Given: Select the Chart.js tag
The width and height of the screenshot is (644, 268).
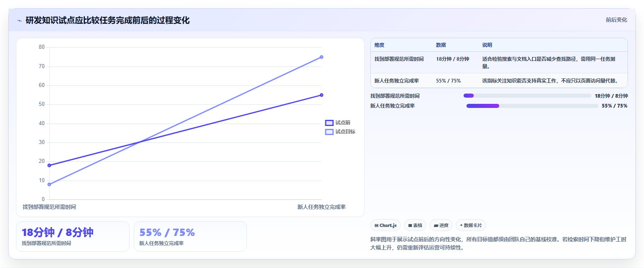Looking at the screenshot, I should point(386,225).
